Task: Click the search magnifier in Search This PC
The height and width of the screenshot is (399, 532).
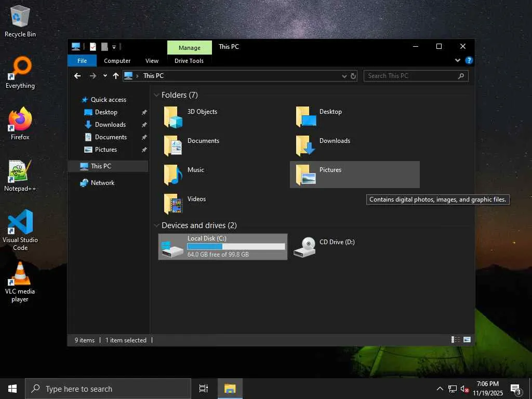Action: point(461,76)
